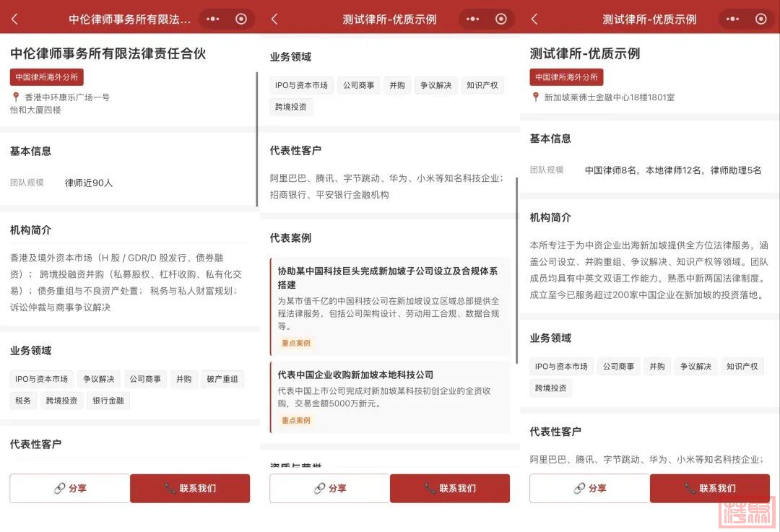780x532 pixels.
Task: Click location pin beside 新加坡莱佛士金融中心 address
Action: coord(536,97)
